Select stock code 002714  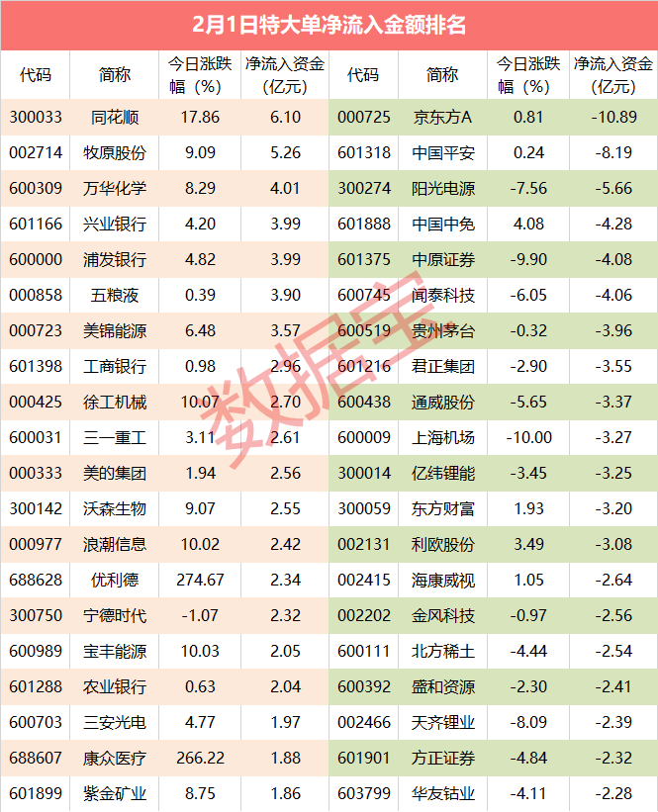coord(36,152)
